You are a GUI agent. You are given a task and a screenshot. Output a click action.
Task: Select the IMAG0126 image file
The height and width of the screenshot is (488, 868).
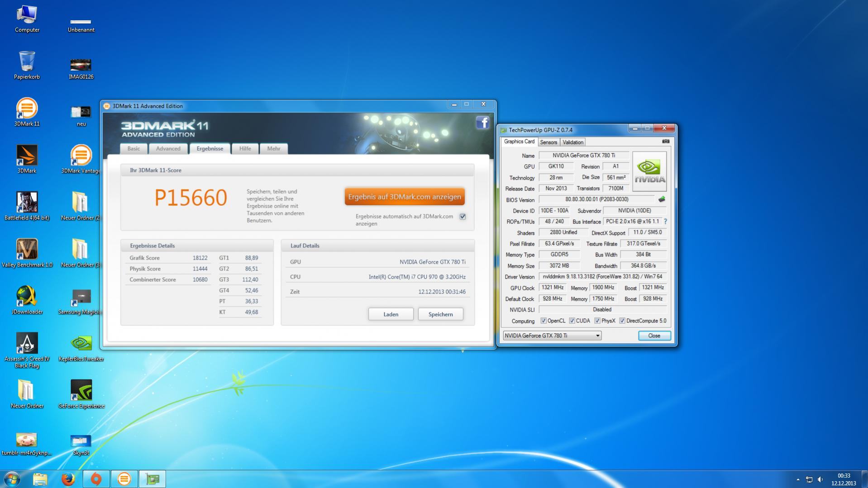(81, 69)
